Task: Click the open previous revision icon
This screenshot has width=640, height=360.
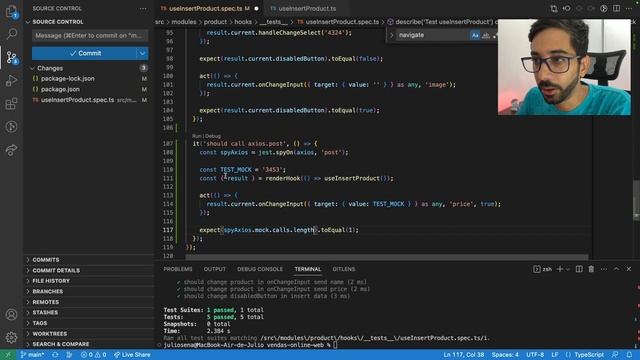Action: 567,8
